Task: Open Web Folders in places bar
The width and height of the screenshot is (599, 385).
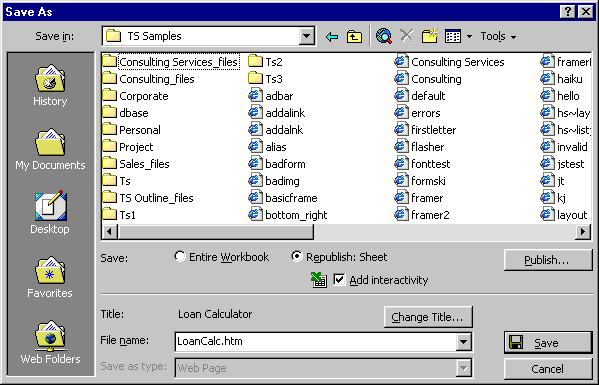Action: click(50, 342)
